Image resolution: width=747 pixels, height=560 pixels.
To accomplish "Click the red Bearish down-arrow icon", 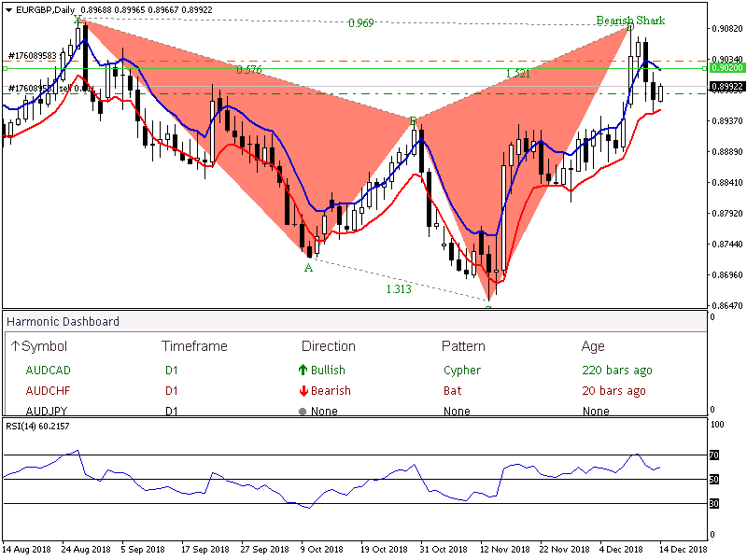I will pyautogui.click(x=303, y=391).
